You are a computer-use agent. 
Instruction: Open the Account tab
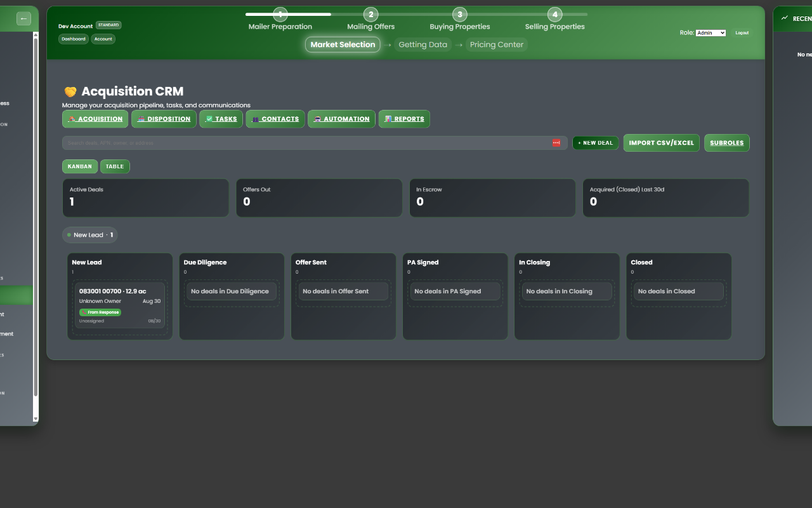[103, 39]
